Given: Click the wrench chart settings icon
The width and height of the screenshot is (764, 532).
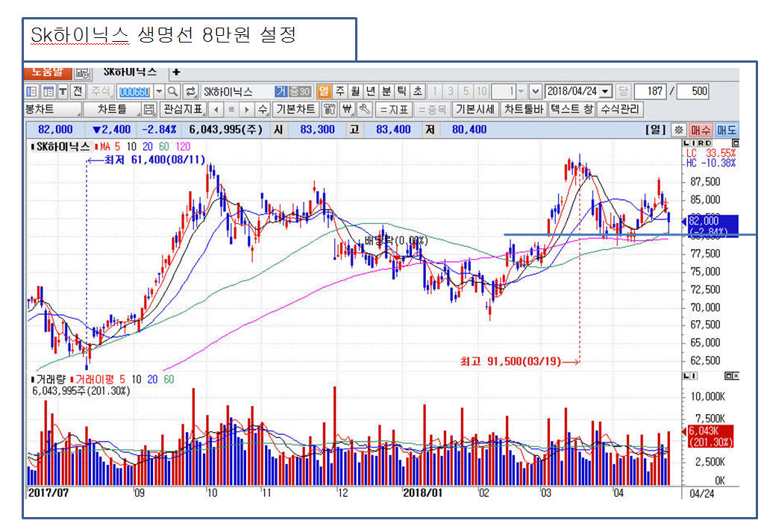Looking at the screenshot, I should click(x=365, y=110).
